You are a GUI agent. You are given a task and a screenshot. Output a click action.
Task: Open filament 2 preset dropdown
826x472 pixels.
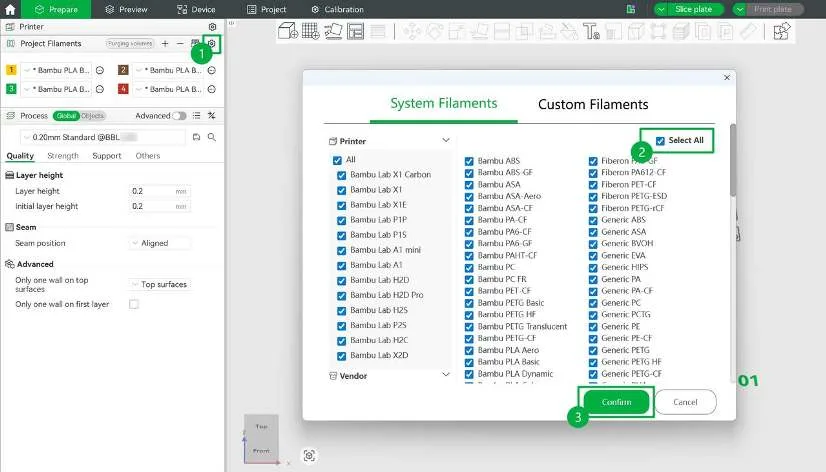[x=168, y=70]
